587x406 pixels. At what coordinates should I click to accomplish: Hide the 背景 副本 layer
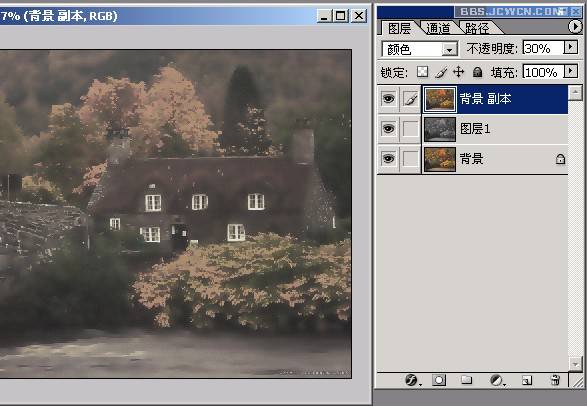tap(388, 99)
